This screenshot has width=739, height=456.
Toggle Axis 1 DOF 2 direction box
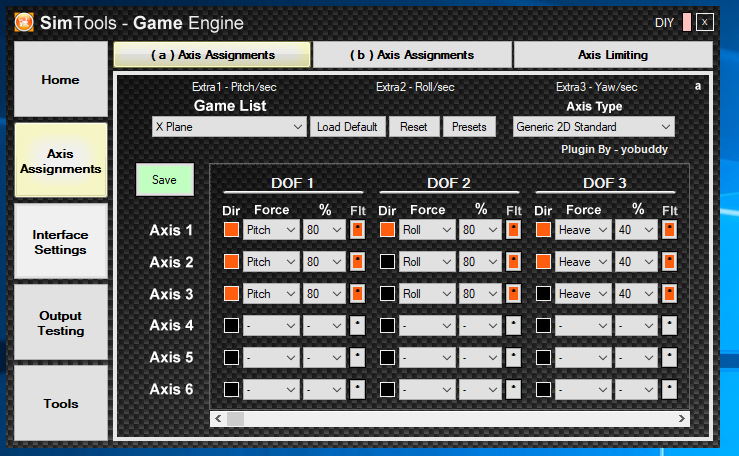pyautogui.click(x=387, y=230)
